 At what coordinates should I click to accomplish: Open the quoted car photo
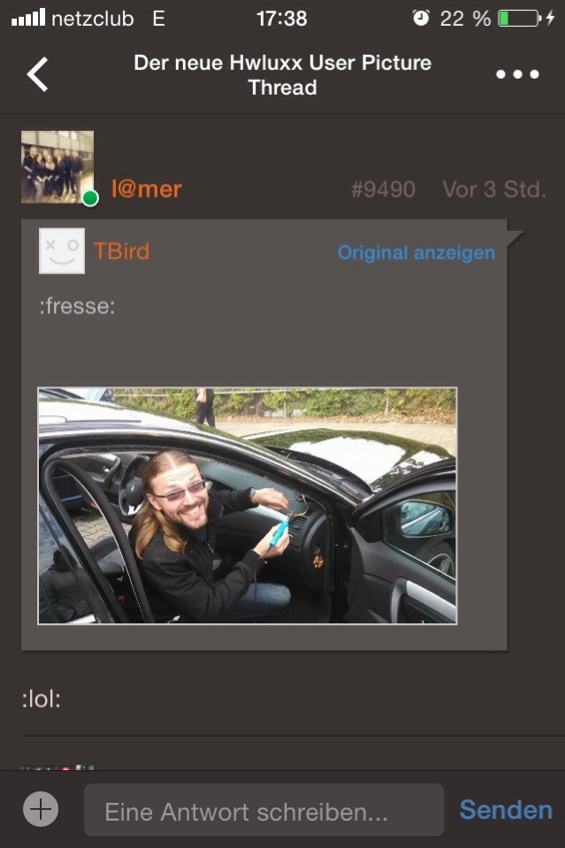coord(248,506)
